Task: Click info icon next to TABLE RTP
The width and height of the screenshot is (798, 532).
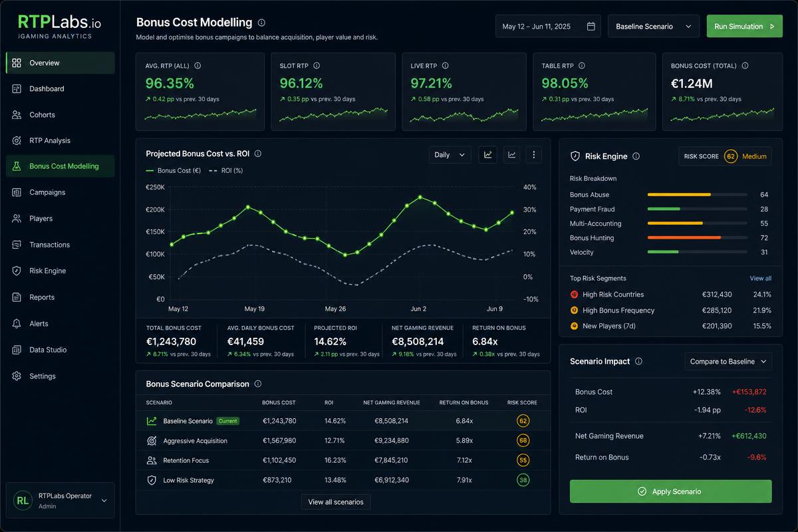Action: (x=581, y=66)
